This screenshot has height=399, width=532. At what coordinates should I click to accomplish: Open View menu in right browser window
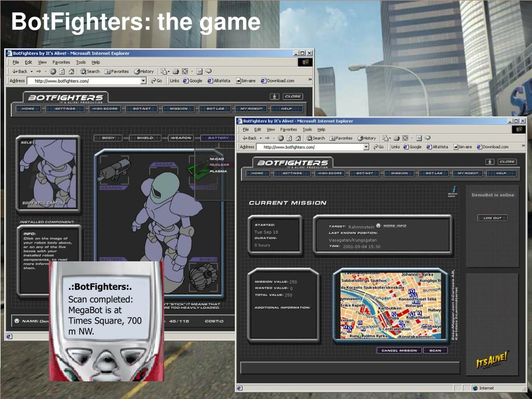(x=270, y=129)
